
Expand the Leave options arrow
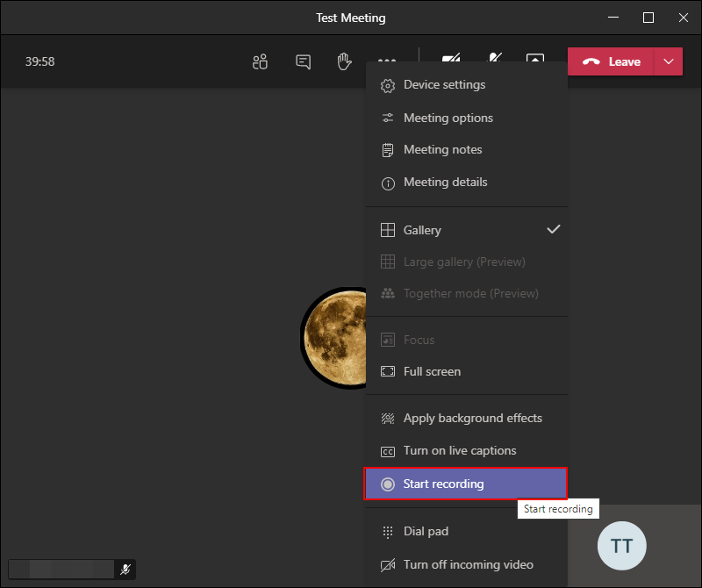pyautogui.click(x=669, y=61)
